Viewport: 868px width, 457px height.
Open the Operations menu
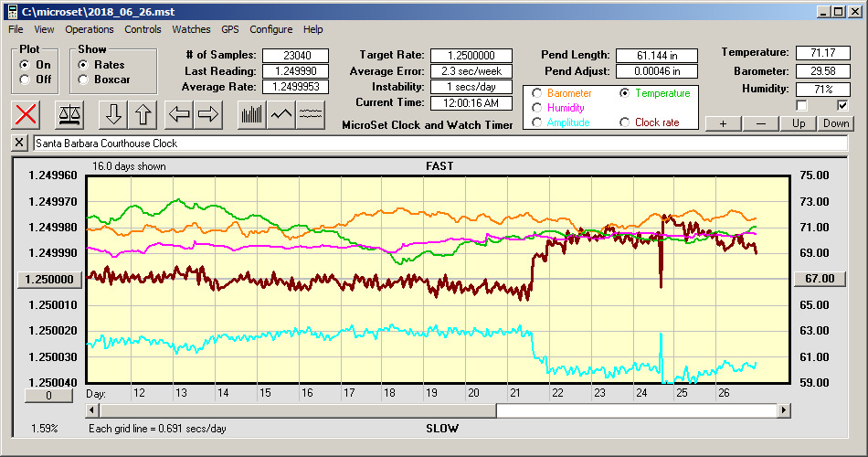point(90,29)
